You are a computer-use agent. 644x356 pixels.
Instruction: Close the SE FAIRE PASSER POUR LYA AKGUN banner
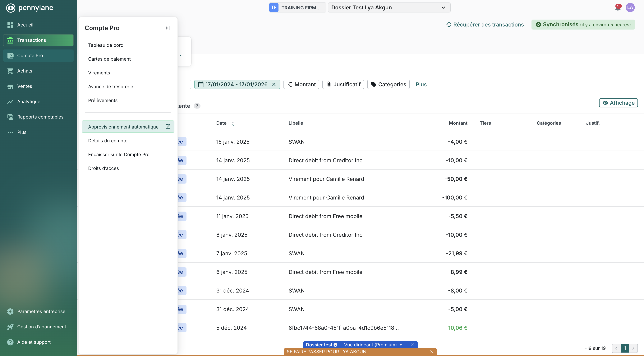431,352
